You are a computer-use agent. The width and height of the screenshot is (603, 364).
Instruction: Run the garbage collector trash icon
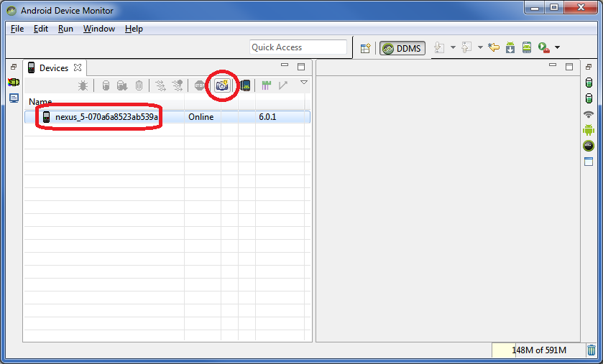[x=591, y=350]
